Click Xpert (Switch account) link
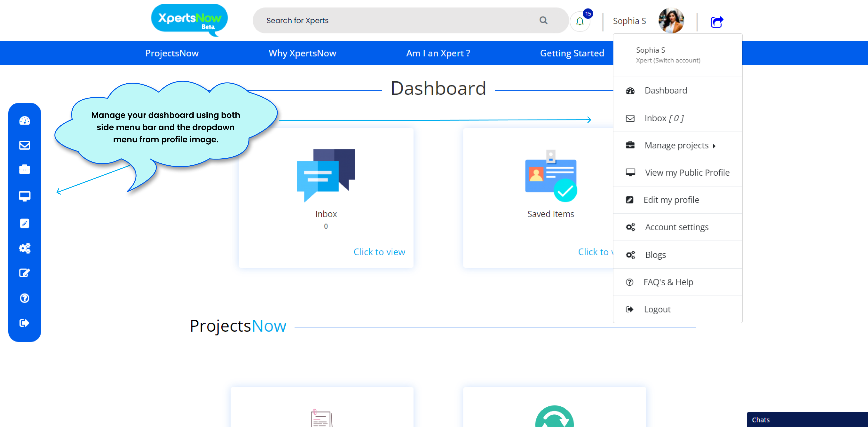 coord(668,60)
